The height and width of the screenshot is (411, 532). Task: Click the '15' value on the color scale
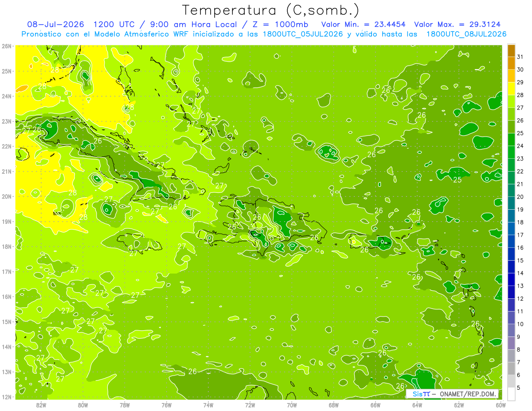(x=520, y=260)
